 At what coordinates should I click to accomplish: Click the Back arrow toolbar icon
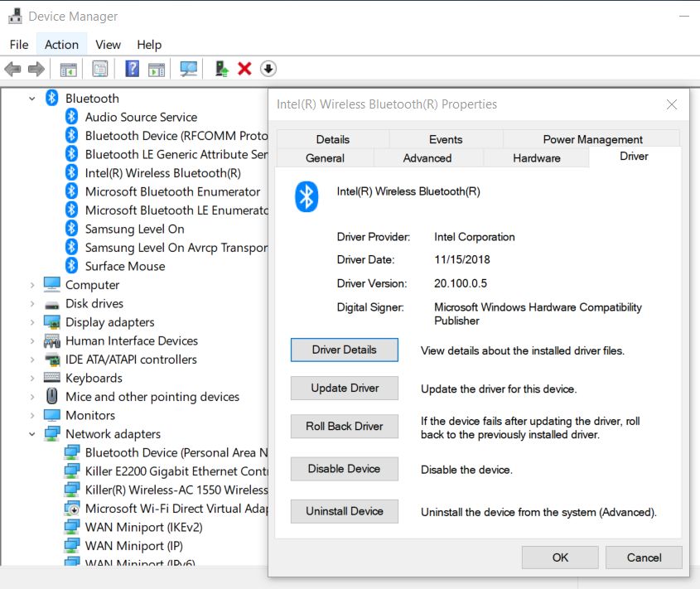click(x=12, y=69)
